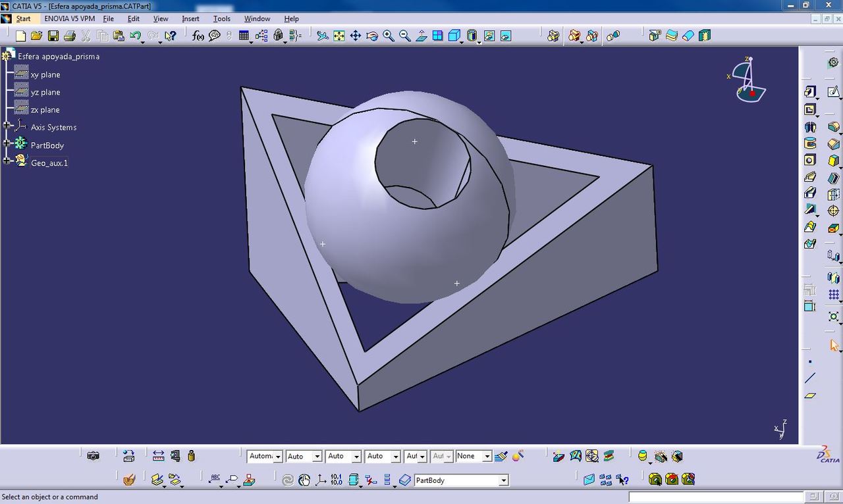Select the Chamfer tool
Viewport: 843px width, 504px height.
tap(833, 143)
